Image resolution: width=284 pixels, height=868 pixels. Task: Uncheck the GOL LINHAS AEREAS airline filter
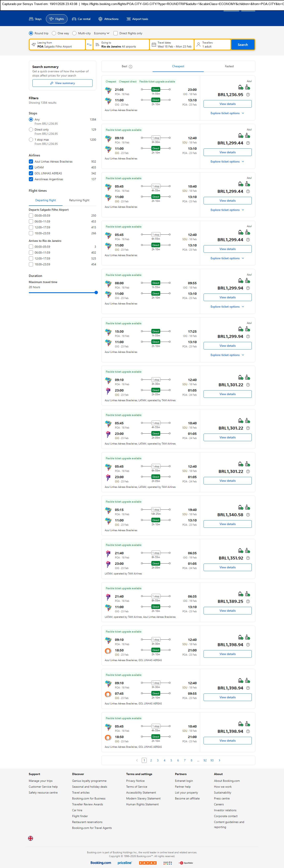pos(31,173)
